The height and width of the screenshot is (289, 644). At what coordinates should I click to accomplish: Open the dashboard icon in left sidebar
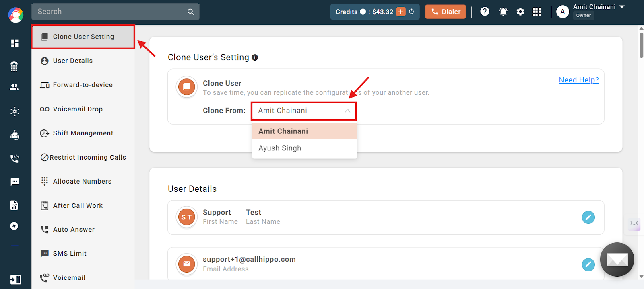15,43
